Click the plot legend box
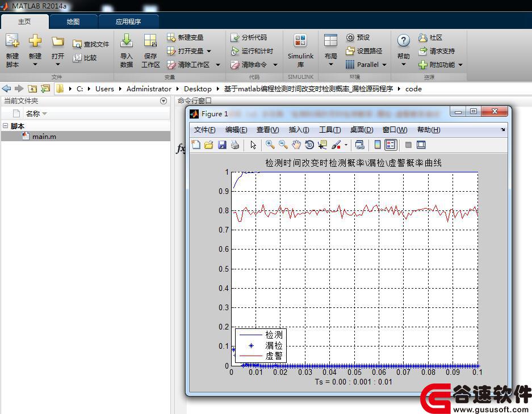This screenshot has width=532, height=414. click(x=261, y=345)
